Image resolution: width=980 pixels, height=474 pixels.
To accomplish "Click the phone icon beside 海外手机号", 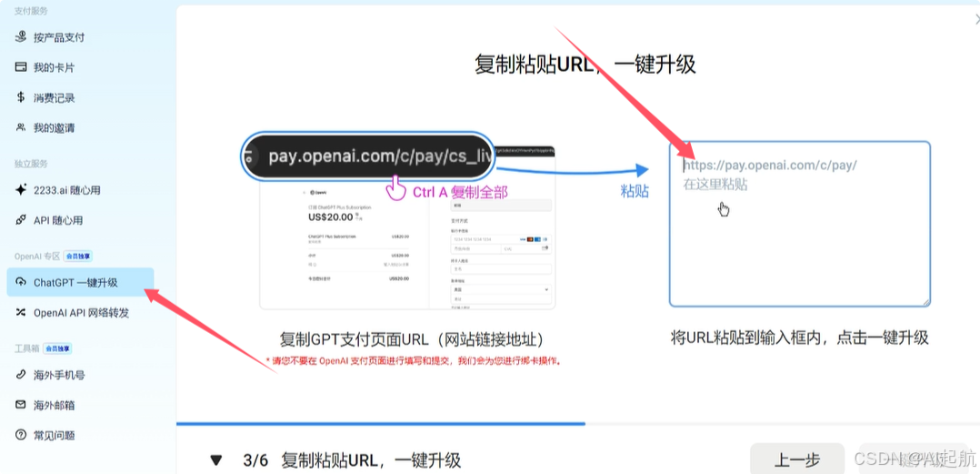I will [x=21, y=375].
